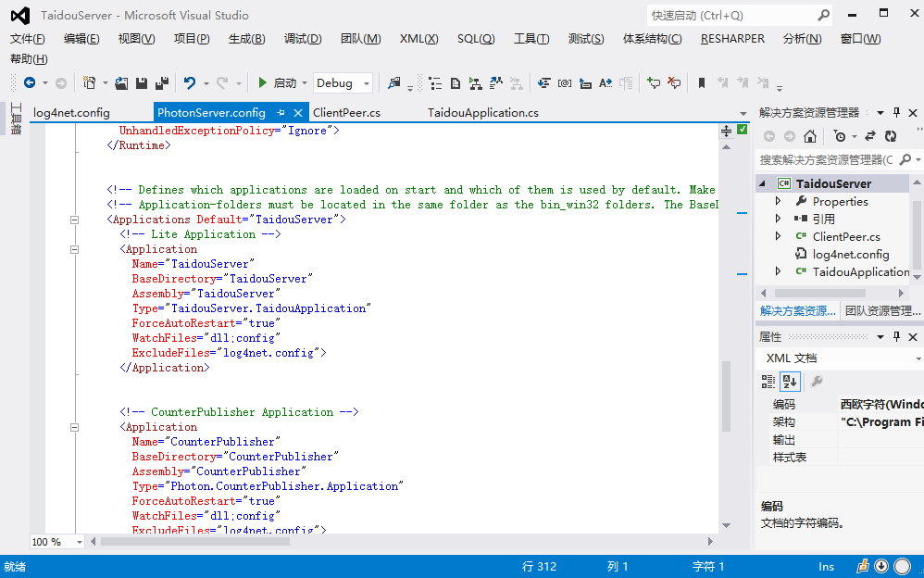Click the uncomment selection toolbar icon
Screen dimensions: 924x578
674,83
